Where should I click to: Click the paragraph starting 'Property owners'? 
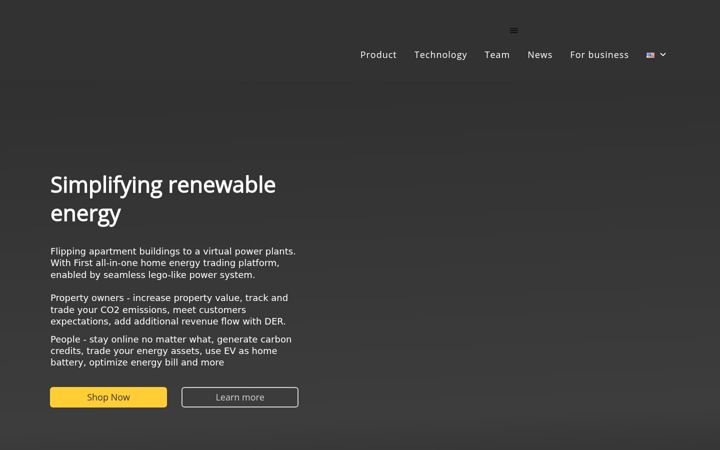[169, 309]
